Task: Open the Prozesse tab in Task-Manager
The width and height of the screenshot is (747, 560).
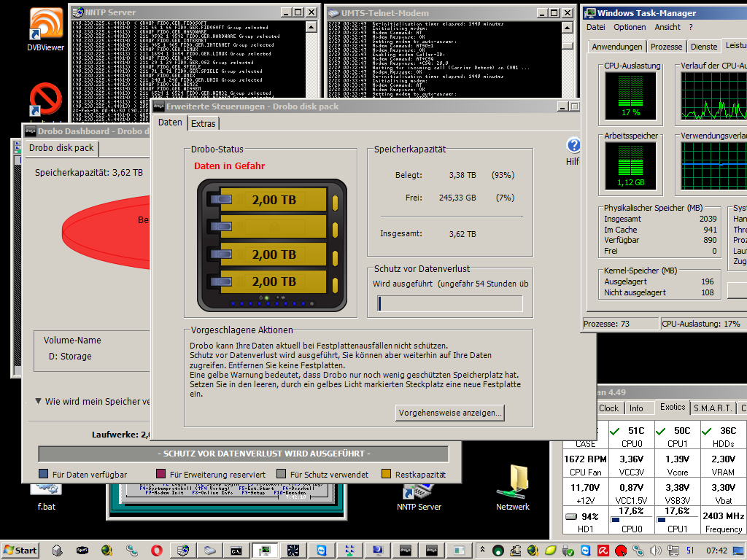Action: pyautogui.click(x=666, y=47)
